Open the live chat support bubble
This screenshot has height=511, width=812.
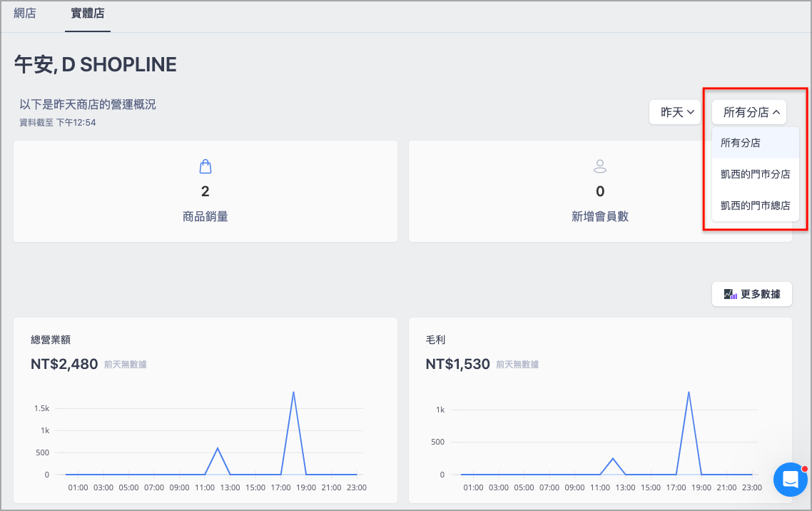(791, 480)
